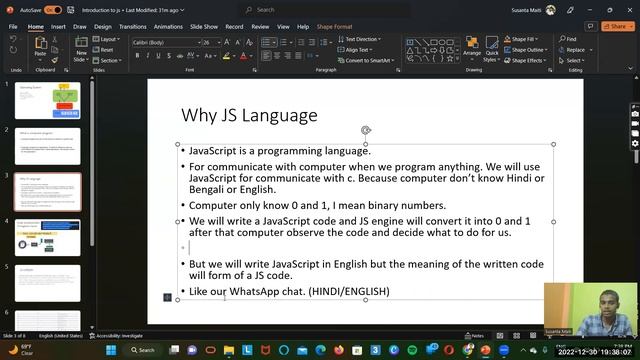Screen dimensions: 640x360
Task: Switch to Normal view icon in status bar
Action: (x=500, y=336)
